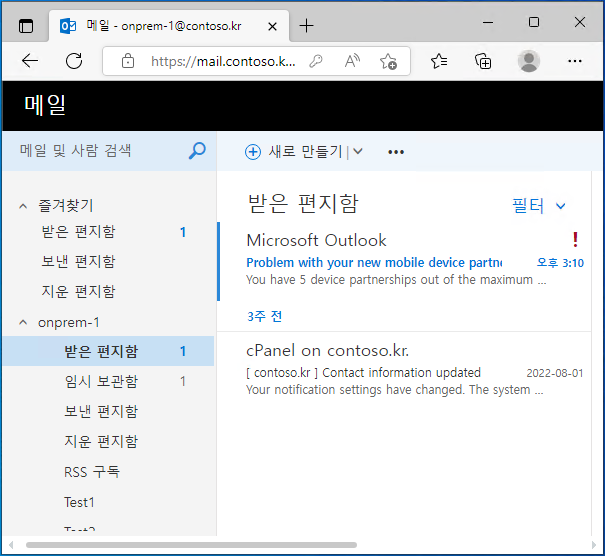
Task: Click the address bar URL
Action: (x=223, y=61)
